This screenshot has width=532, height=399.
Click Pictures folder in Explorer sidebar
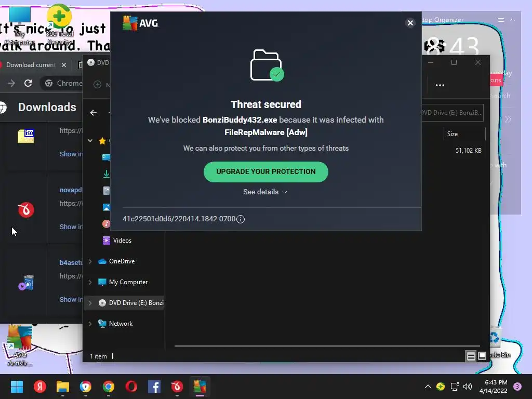click(106, 207)
